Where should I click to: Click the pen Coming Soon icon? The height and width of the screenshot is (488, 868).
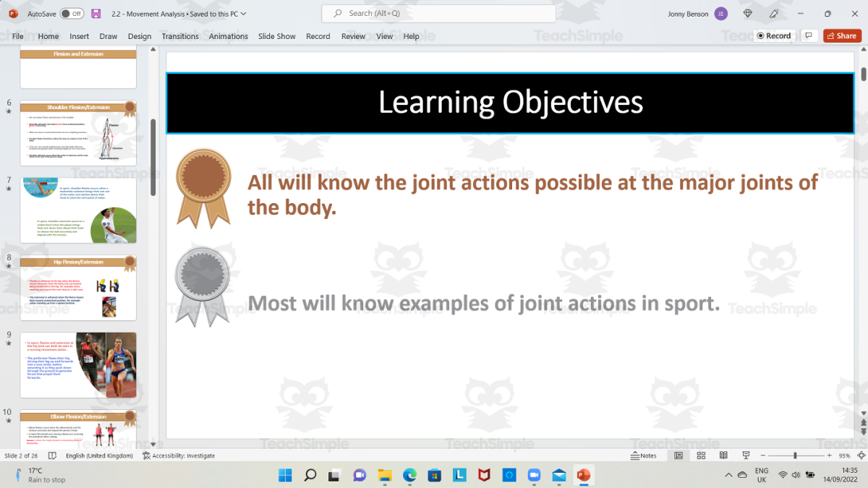(774, 14)
